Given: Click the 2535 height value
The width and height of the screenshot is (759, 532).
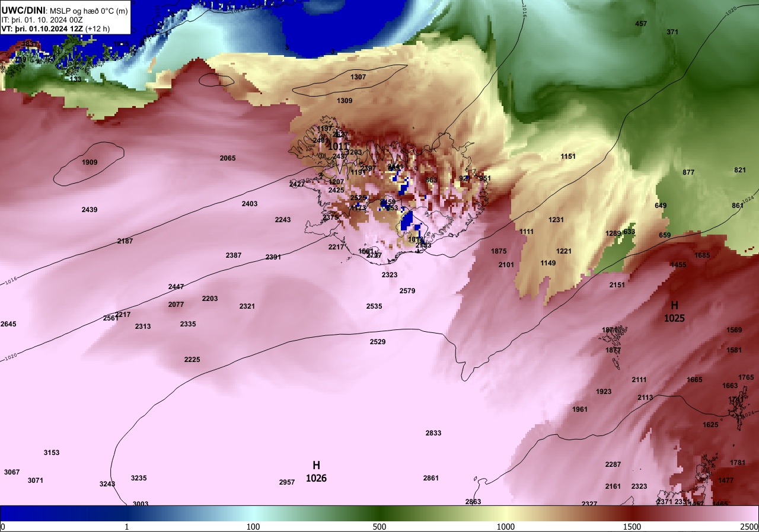Looking at the screenshot, I should click(x=374, y=306).
